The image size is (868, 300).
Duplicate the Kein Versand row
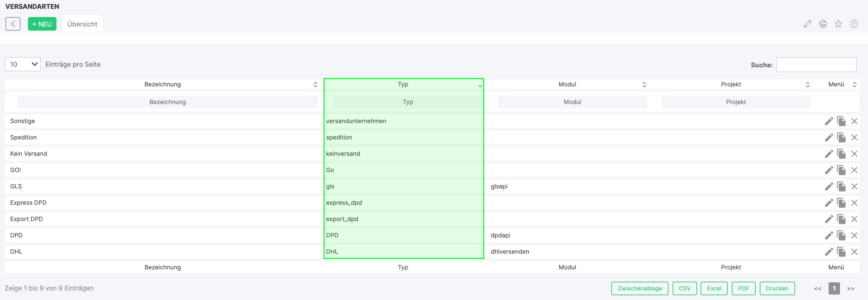841,154
